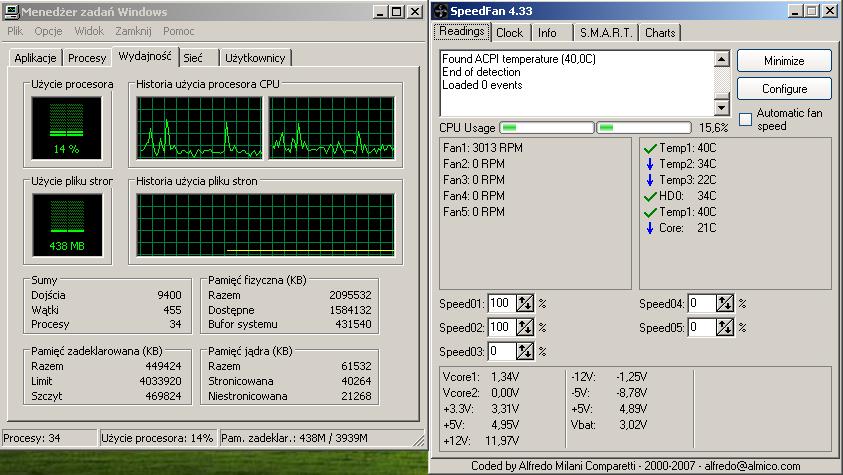Viewport: 843px width, 475px height.
Task: Click the Configure button
Action: 784,89
